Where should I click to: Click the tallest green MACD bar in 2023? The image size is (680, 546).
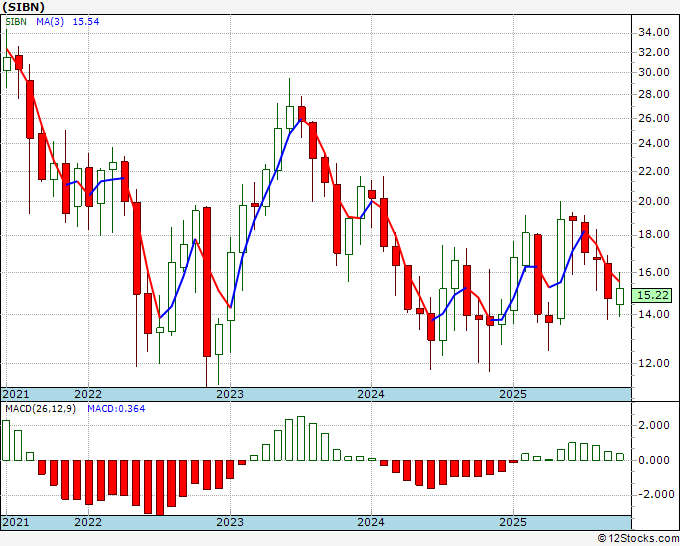click(301, 438)
